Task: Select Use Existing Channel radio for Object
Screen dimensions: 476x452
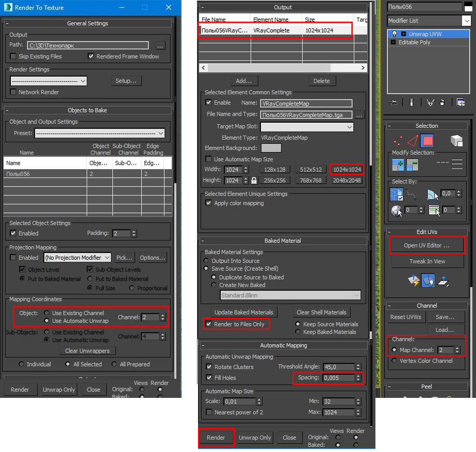Action: (46, 313)
